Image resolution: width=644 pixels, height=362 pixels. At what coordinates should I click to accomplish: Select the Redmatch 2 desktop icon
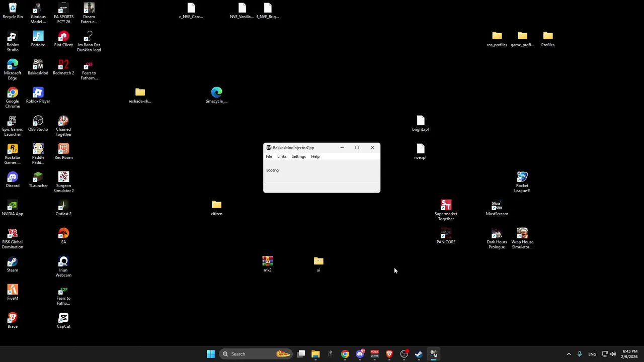click(x=63, y=67)
